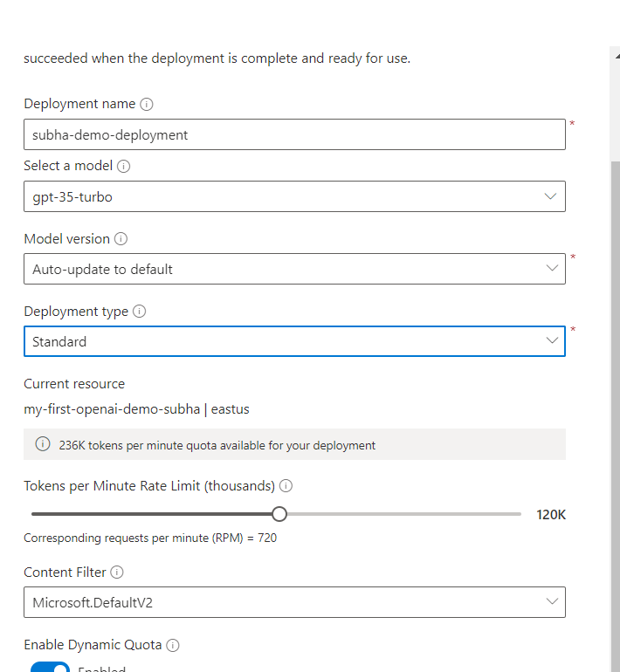The image size is (620, 672).
Task: Click the Deployment name text field
Action: tap(294, 134)
